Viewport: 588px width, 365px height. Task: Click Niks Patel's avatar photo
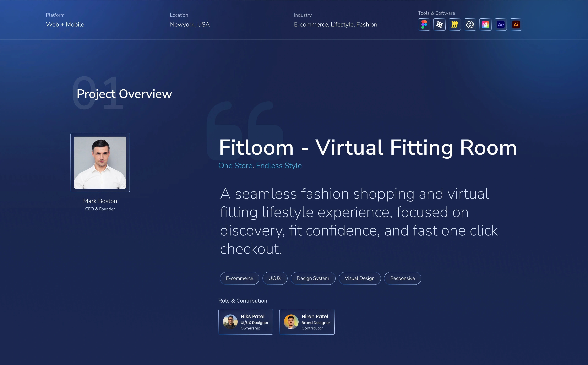[x=230, y=322]
